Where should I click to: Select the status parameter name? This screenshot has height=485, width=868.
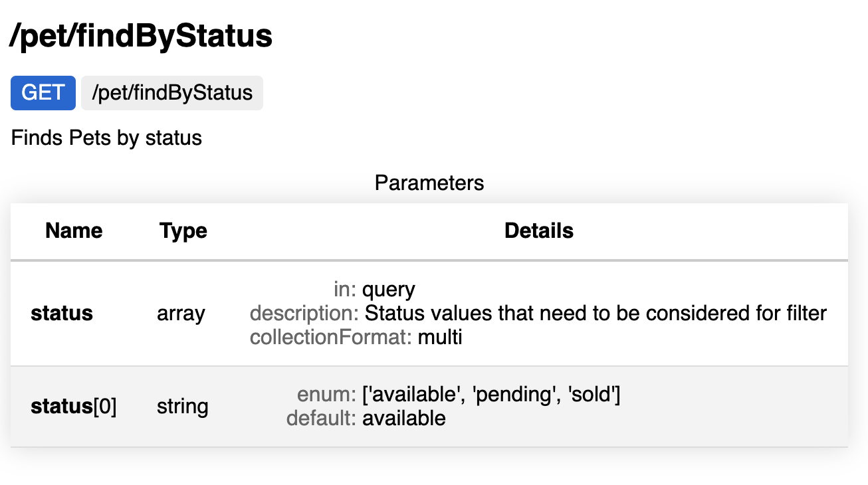[62, 313]
